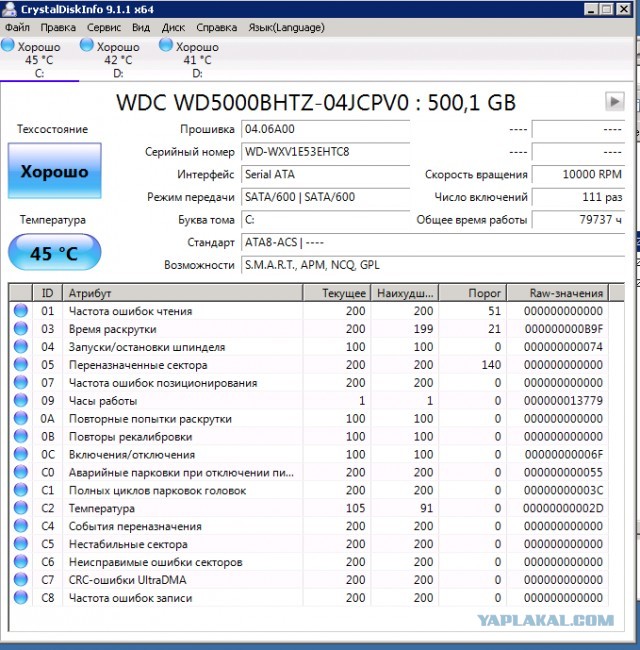Select raw value 00000013779 of Часы работы
This screenshot has height=650, width=640.
(x=563, y=400)
